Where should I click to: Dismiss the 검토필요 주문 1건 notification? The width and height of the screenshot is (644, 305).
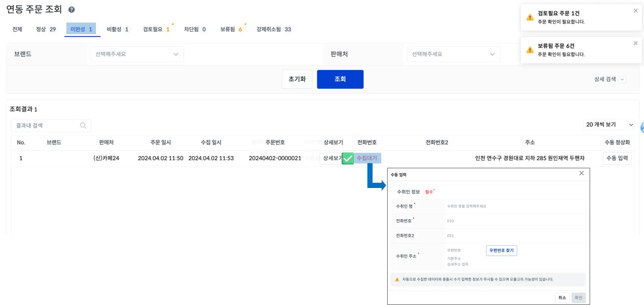[636, 11]
